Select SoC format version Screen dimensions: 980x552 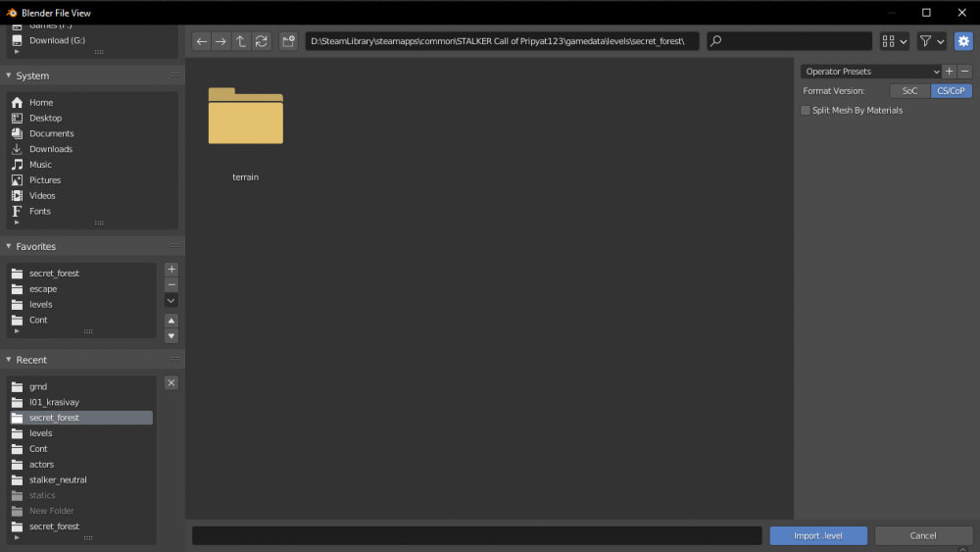click(909, 90)
